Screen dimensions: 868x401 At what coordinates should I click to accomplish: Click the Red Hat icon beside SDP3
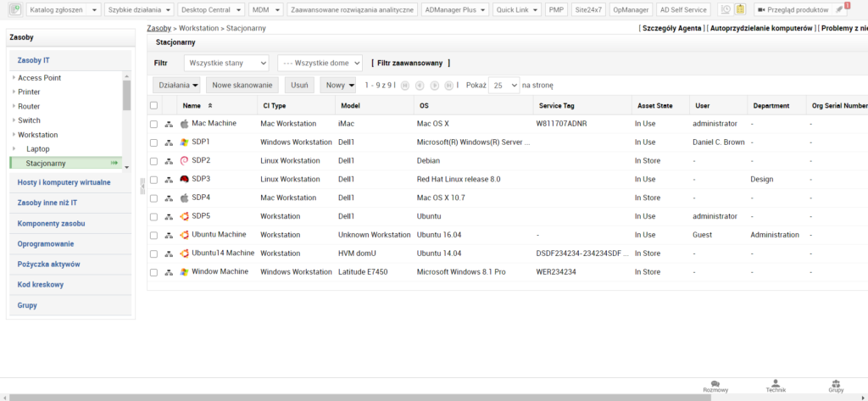(x=184, y=180)
